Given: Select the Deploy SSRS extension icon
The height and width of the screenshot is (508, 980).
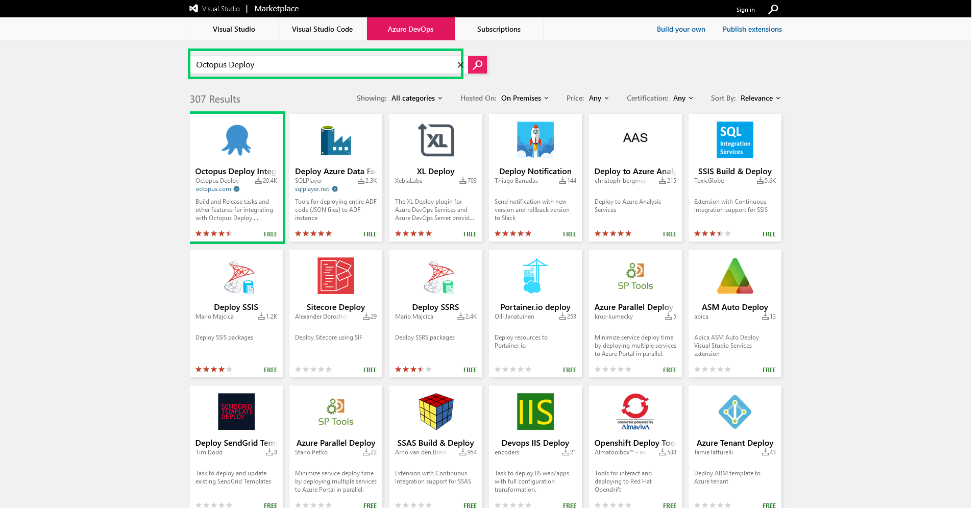Looking at the screenshot, I should point(438,276).
